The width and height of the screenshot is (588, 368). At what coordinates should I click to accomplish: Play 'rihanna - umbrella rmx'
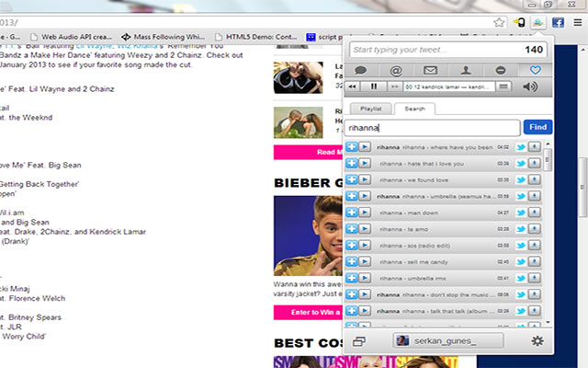(365, 278)
